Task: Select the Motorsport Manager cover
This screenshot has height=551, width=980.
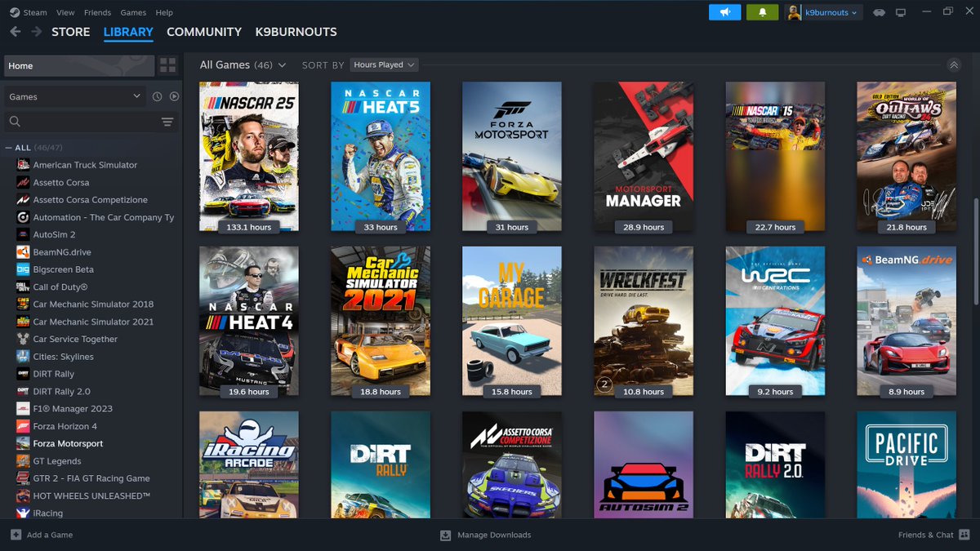Action: (644, 156)
